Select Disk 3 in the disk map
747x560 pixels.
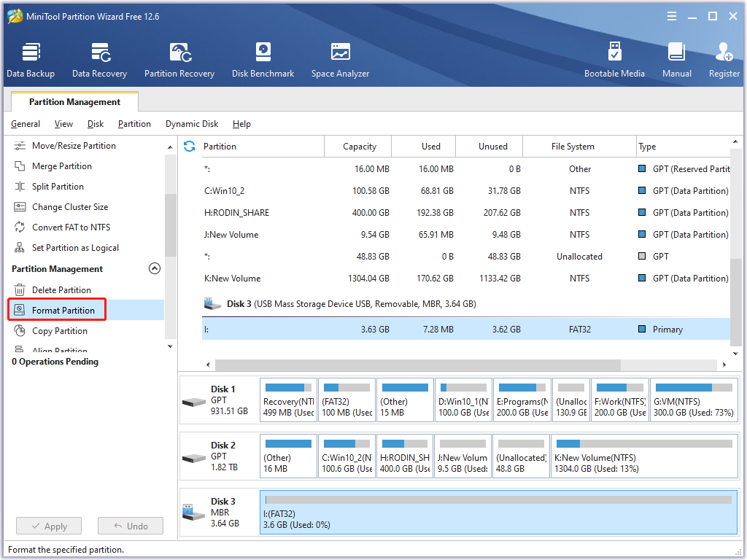(x=219, y=513)
